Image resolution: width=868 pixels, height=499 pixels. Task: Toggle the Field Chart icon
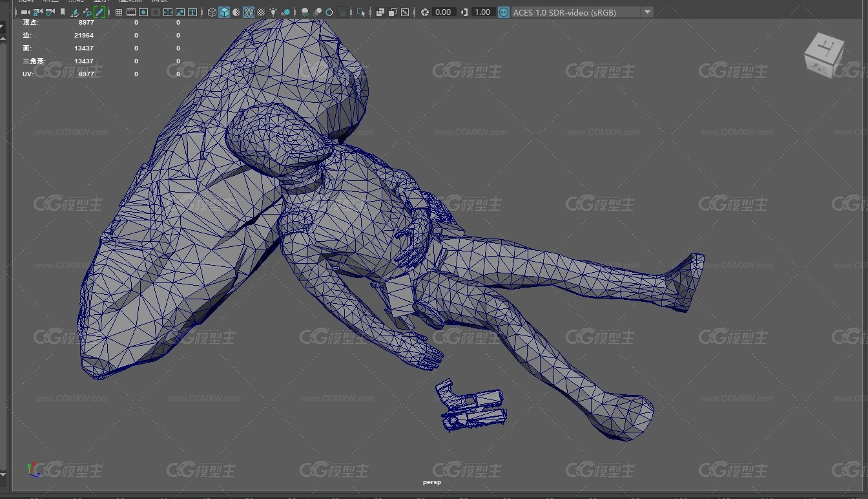pos(168,12)
